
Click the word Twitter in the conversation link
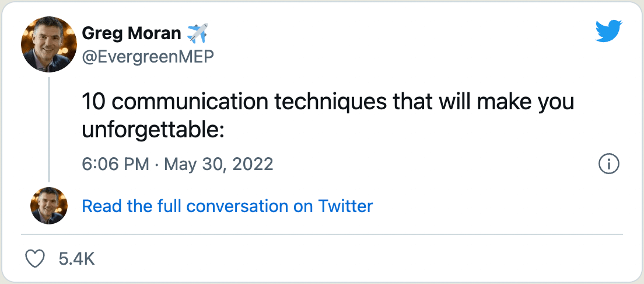[x=345, y=206]
